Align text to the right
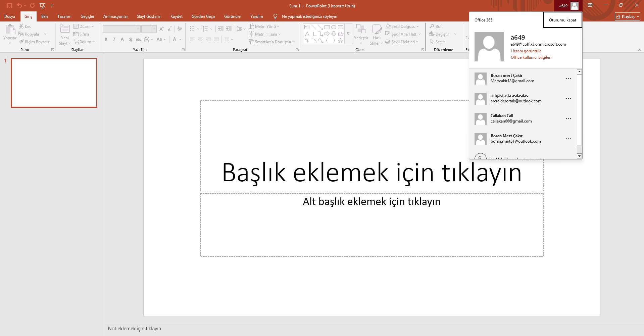Screen dimensions: 644x336 pyautogui.click(x=208, y=39)
